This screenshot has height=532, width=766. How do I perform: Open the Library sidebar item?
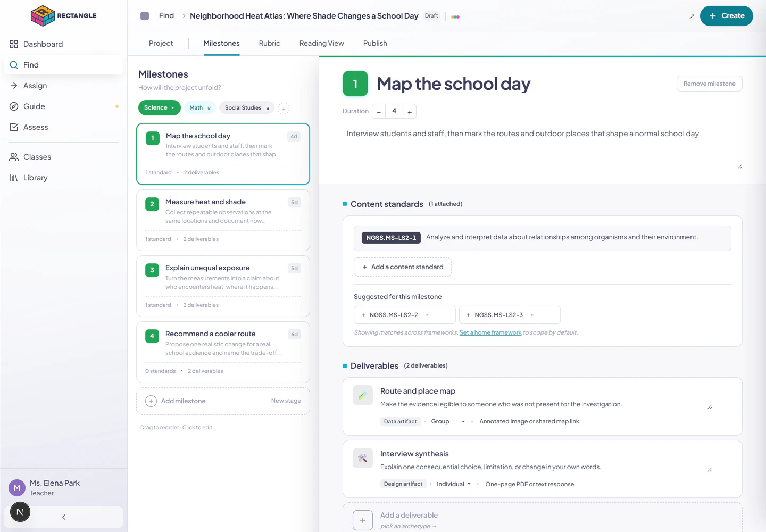[x=63, y=178]
